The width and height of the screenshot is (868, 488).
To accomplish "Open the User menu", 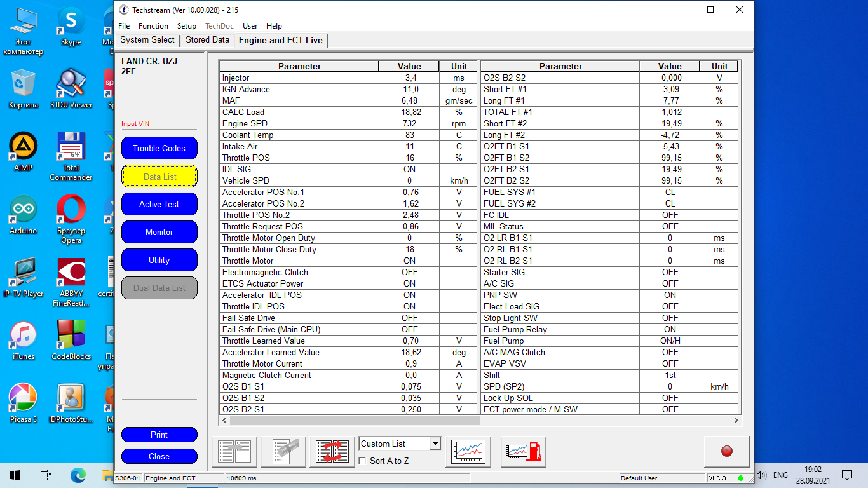I will pos(250,26).
